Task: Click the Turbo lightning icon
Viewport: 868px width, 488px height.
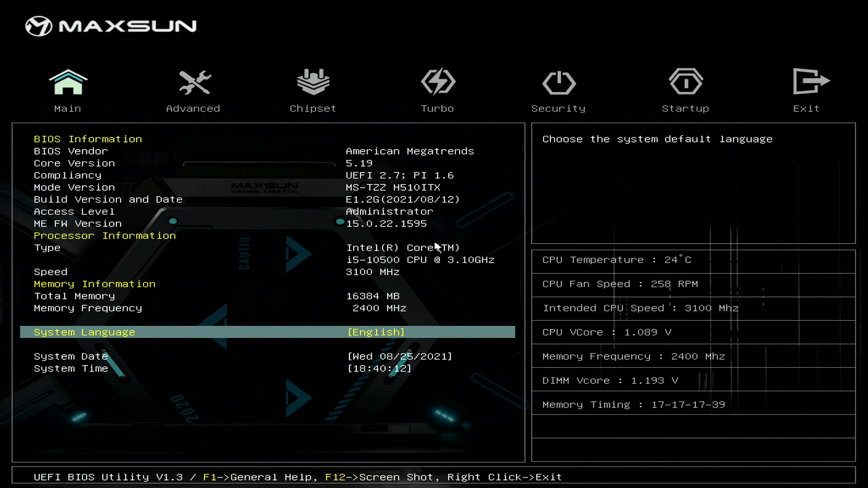Action: pos(438,82)
